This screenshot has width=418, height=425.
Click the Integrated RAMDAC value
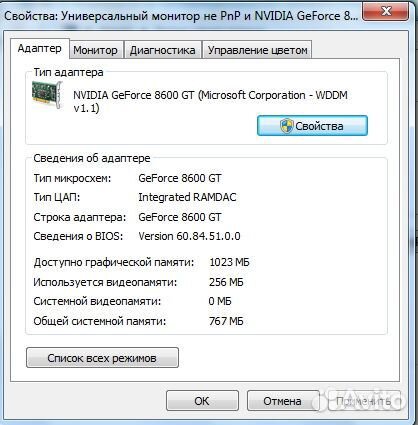coord(187,197)
